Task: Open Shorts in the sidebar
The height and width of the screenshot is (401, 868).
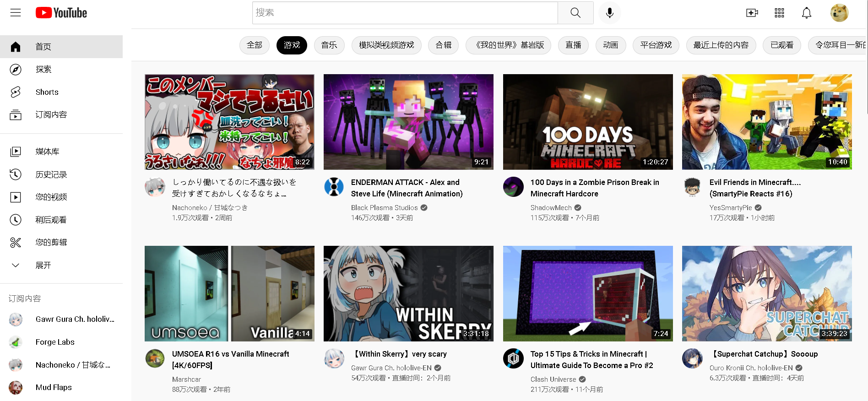Action: coord(61,92)
